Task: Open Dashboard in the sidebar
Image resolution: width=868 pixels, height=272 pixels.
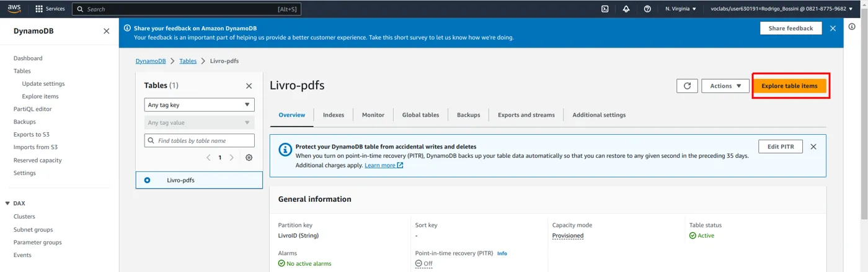Action: (x=28, y=58)
